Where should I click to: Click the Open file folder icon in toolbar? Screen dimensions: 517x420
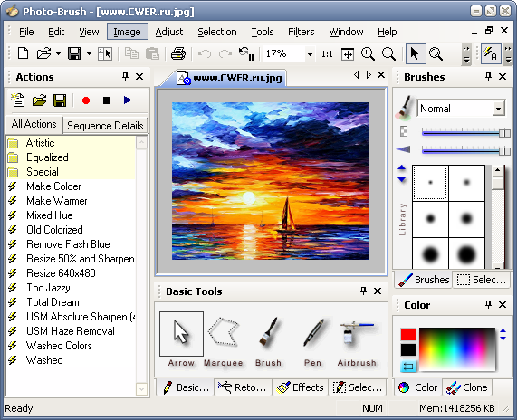43,53
